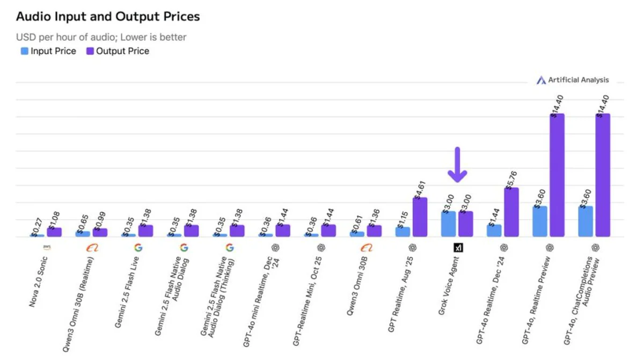
Task: Toggle the Input Price legend label
Action: tap(53, 51)
